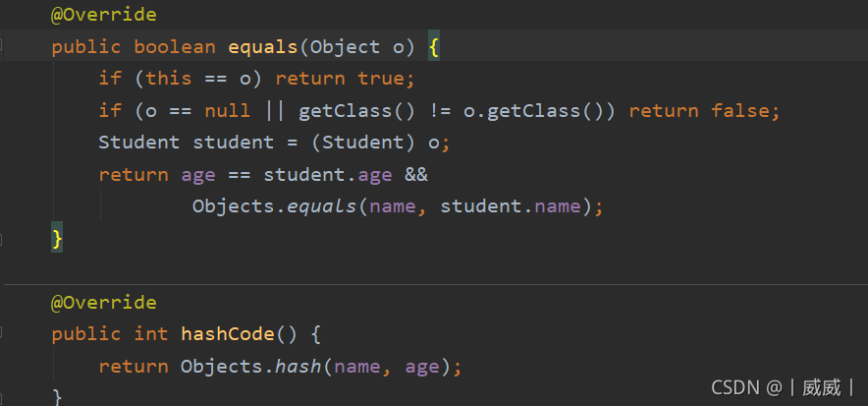868x406 pixels.
Task: Click the && operator after student.age
Action: tap(416, 174)
